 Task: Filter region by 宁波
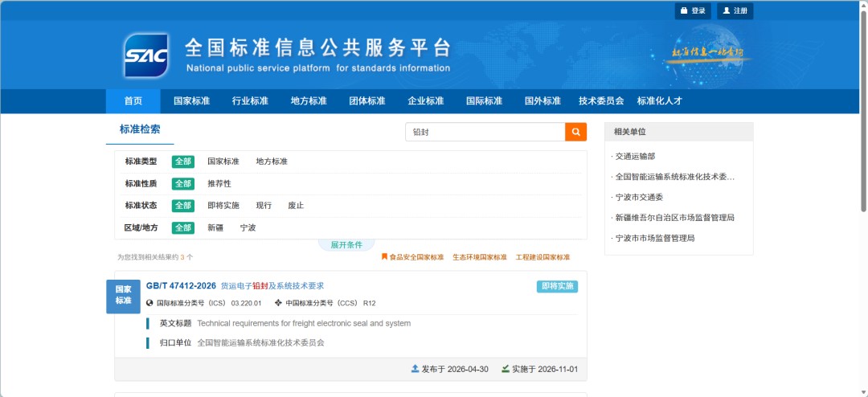pyautogui.click(x=248, y=227)
